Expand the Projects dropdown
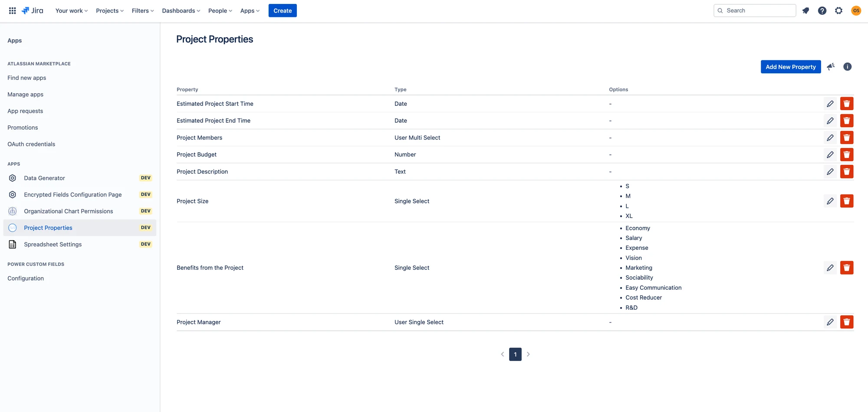This screenshot has width=868, height=412. click(x=110, y=10)
